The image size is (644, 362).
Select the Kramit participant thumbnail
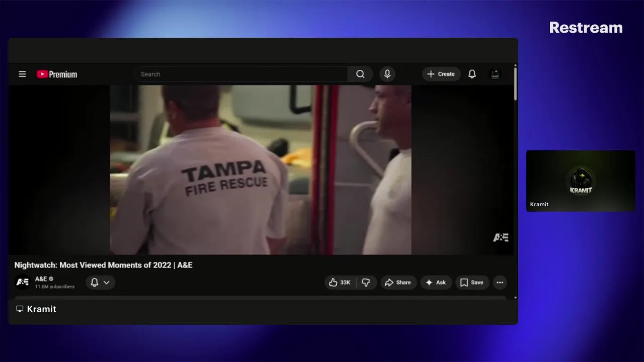click(581, 180)
